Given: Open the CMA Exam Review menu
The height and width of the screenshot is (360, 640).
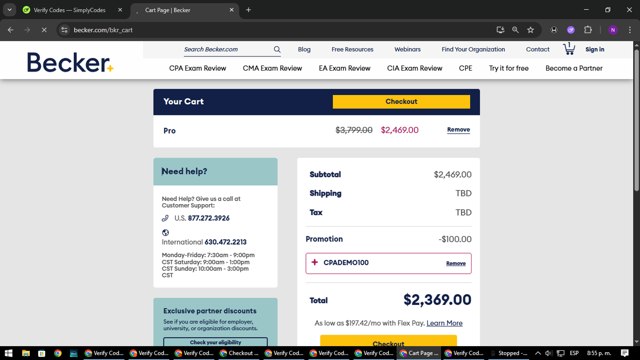Looking at the screenshot, I should [x=272, y=68].
